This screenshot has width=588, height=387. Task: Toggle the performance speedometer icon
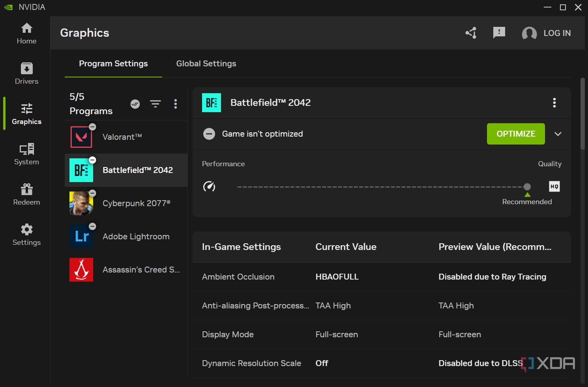click(x=209, y=186)
